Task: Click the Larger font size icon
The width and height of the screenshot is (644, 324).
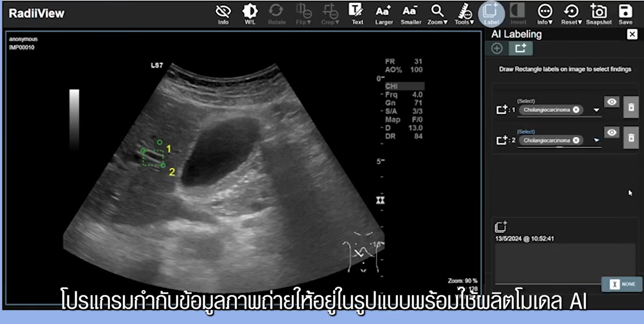Action: click(384, 14)
